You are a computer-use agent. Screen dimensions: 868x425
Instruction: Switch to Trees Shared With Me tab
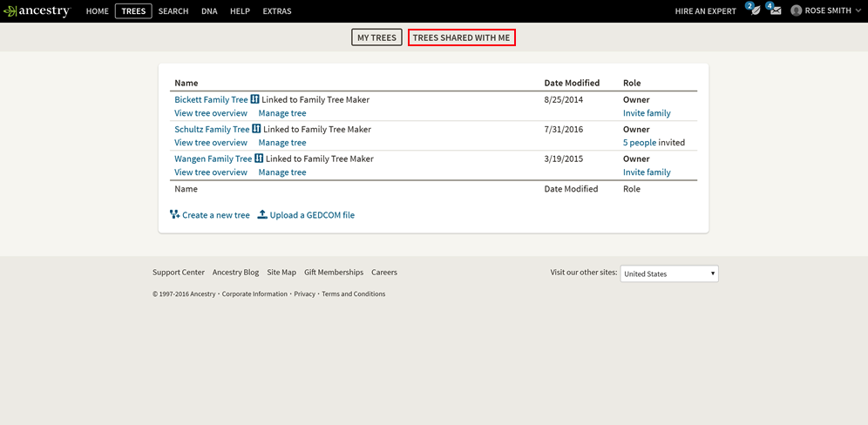(x=461, y=37)
